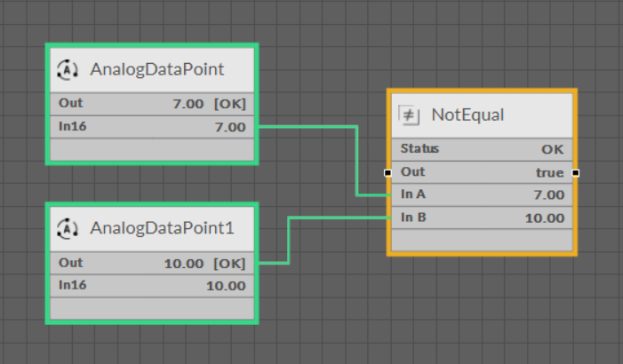Image resolution: width=623 pixels, height=364 pixels.
Task: Select the AnalogDataPoint block title
Action: tap(156, 69)
